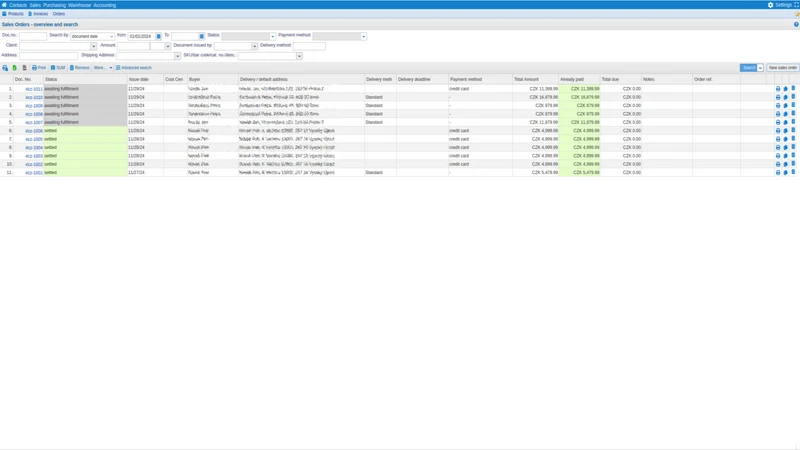Screen dimensions: 800x450
Task: Click the Remove toolbar button
Action: (x=79, y=68)
